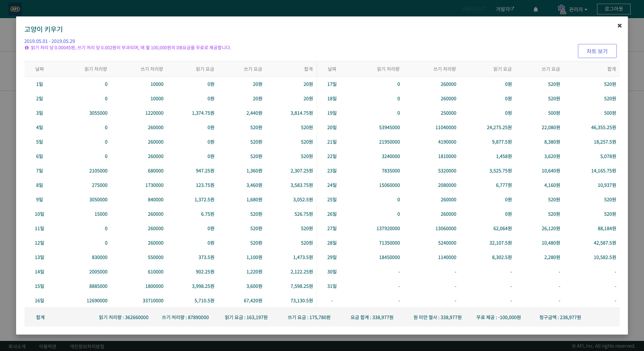Click total 7,598.25원 cell
The height and width of the screenshot is (351, 644).
tap(302, 286)
